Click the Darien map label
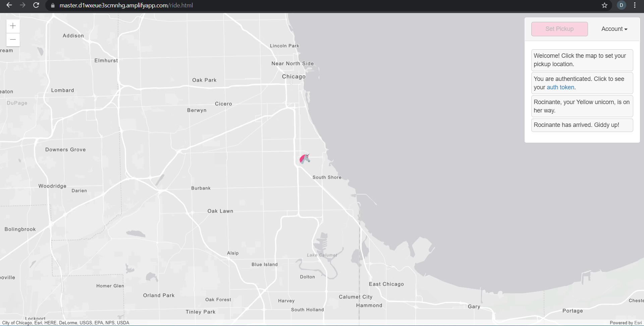The height and width of the screenshot is (326, 644). point(79,191)
